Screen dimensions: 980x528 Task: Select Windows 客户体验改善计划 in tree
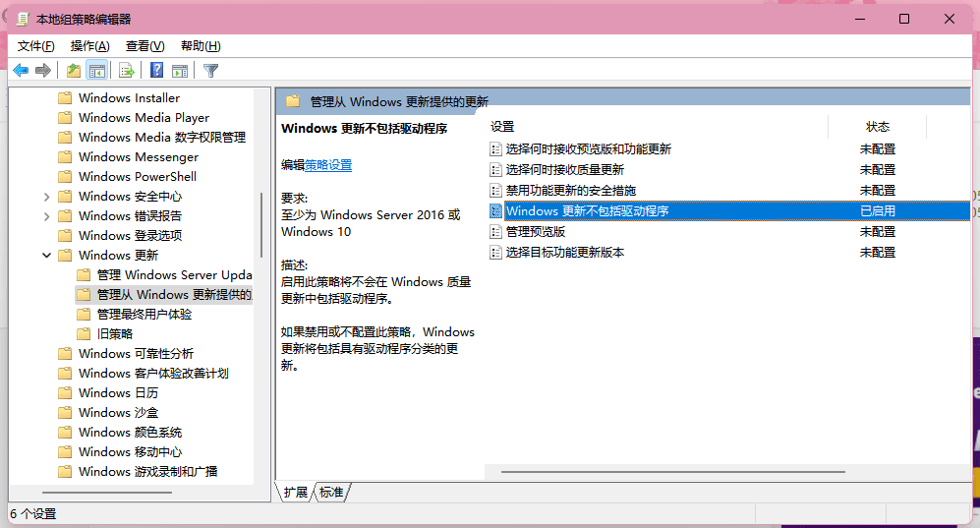153,374
